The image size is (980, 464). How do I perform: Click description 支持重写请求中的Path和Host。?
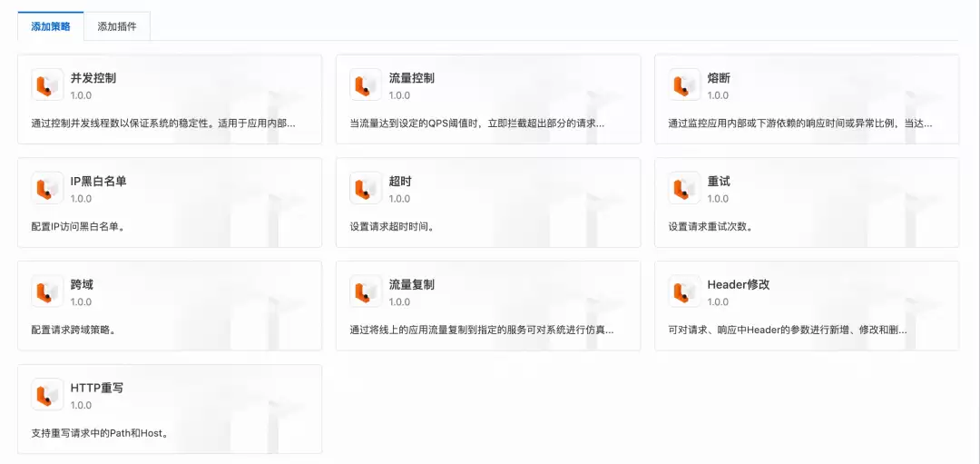tap(100, 433)
